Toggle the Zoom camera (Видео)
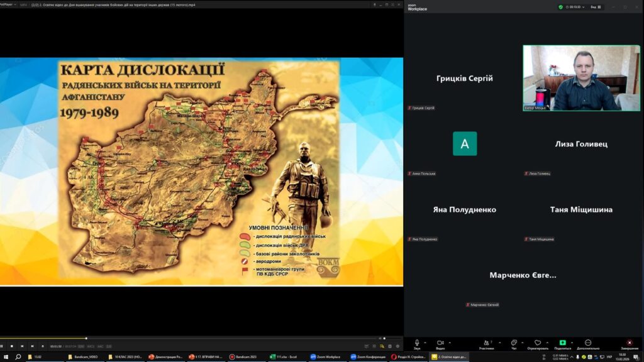Screen dimensions: 644x362 point(440,343)
